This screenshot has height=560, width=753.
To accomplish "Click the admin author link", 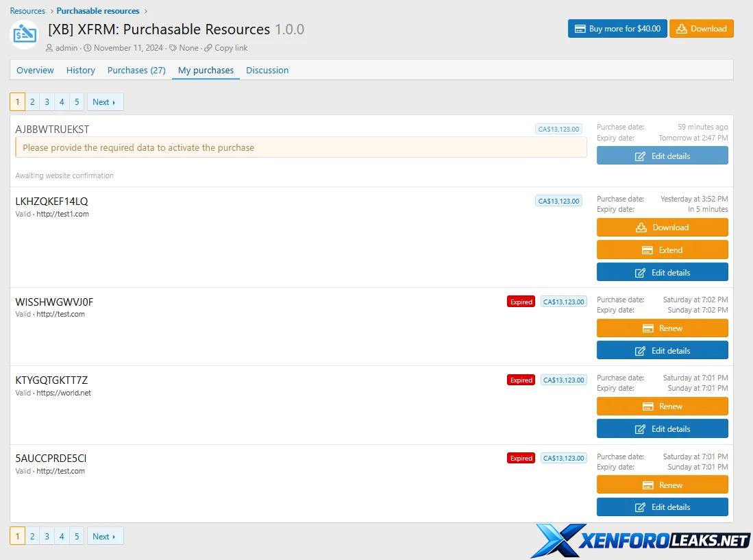I will pos(66,48).
